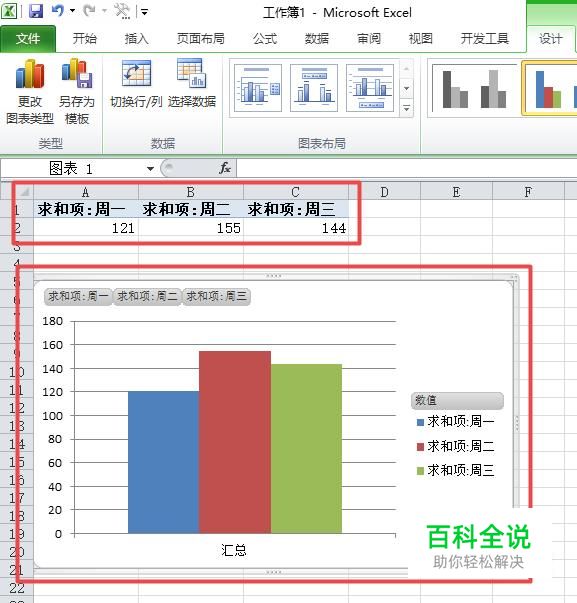The image size is (577, 603).
Task: Expand the chart layouts gallery
Action: coord(406,108)
